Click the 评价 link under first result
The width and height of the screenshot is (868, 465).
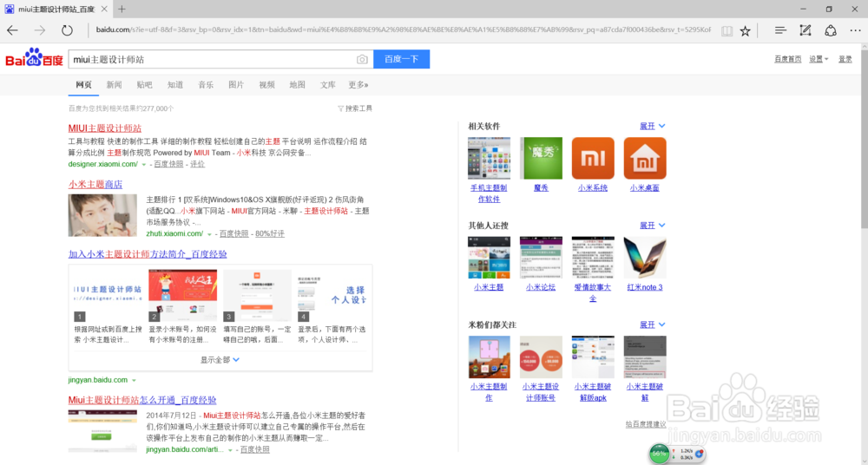(198, 165)
